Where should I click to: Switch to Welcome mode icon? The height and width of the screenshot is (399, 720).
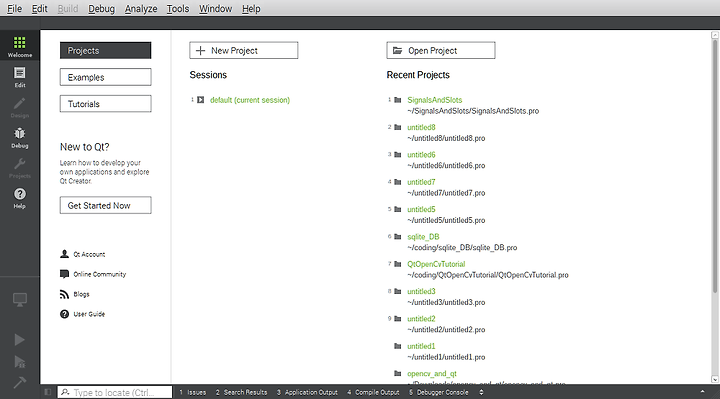click(19, 43)
